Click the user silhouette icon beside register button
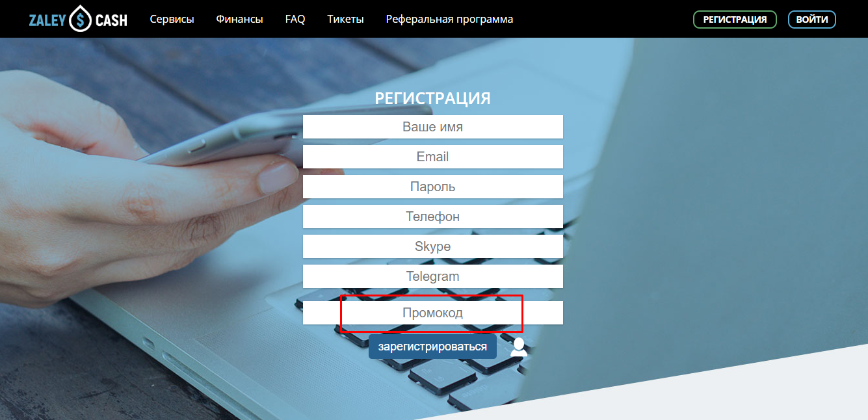 click(x=518, y=347)
